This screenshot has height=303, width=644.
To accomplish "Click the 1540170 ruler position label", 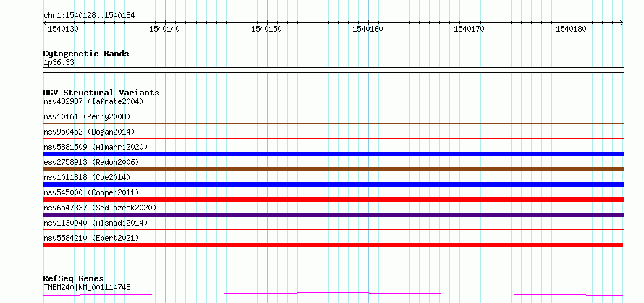I will click(469, 29).
